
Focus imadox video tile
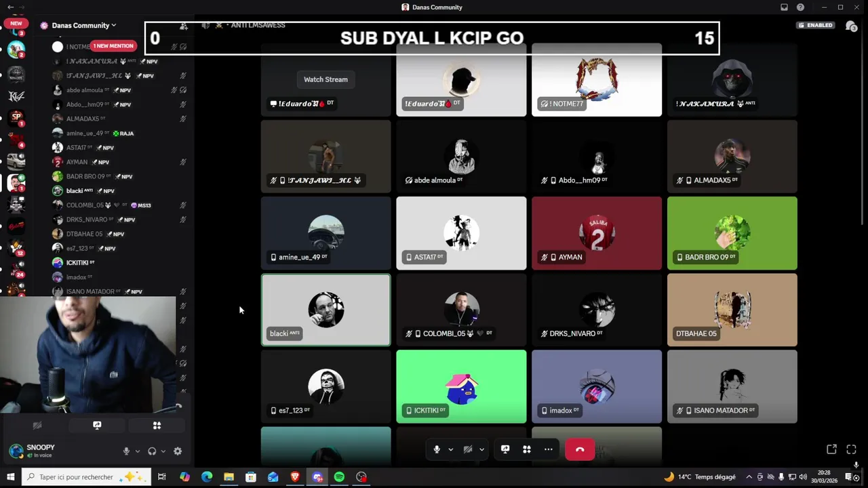597,386
